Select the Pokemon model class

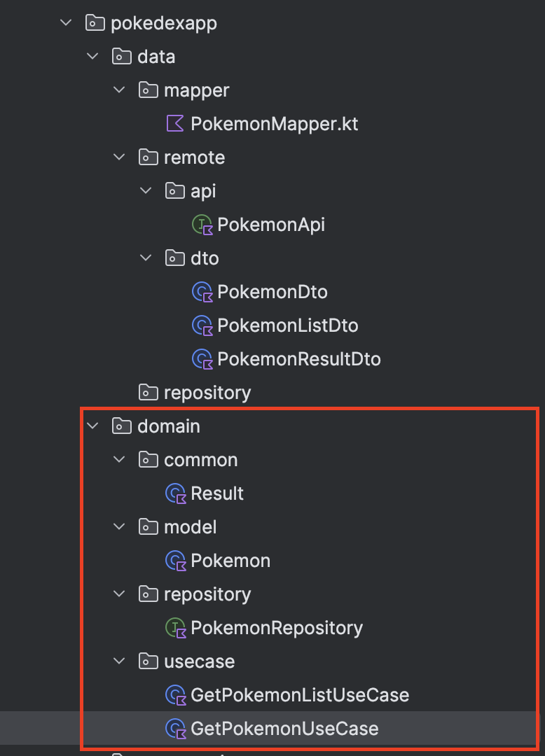[230, 561]
